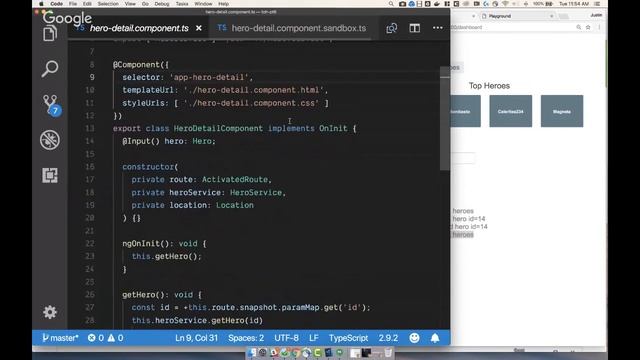Open the middle Top Heroes tile
Viewport: 640px width, 360px height.
click(x=511, y=111)
